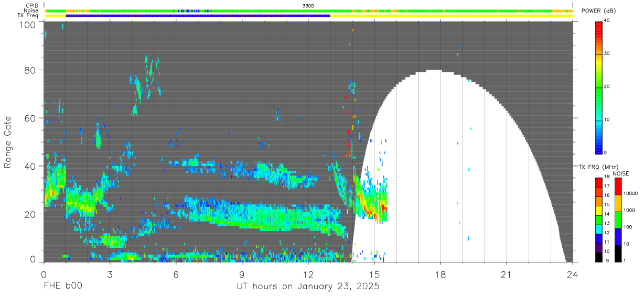Click the Range Gate axis title

click(8, 142)
